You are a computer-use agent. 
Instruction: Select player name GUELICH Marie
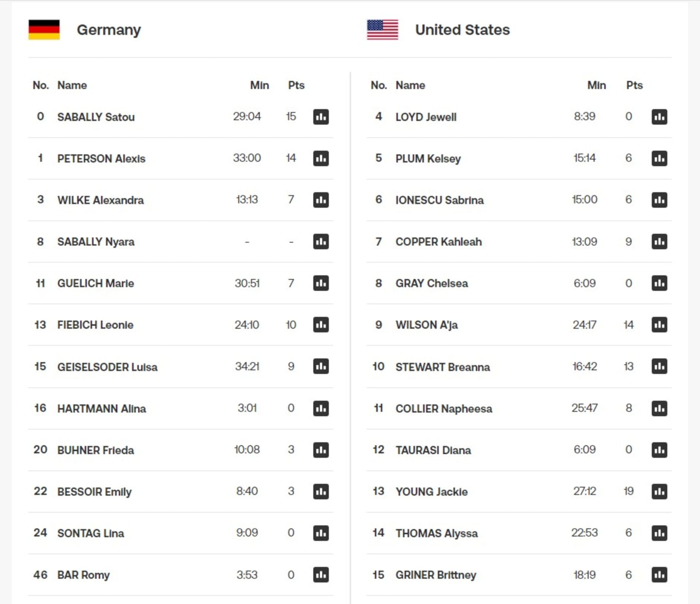96,283
